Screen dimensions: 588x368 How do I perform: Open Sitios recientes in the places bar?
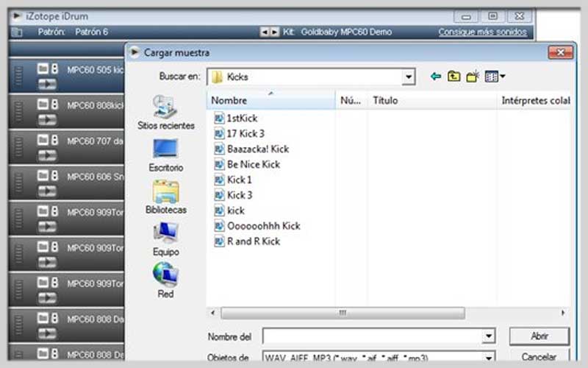click(166, 113)
